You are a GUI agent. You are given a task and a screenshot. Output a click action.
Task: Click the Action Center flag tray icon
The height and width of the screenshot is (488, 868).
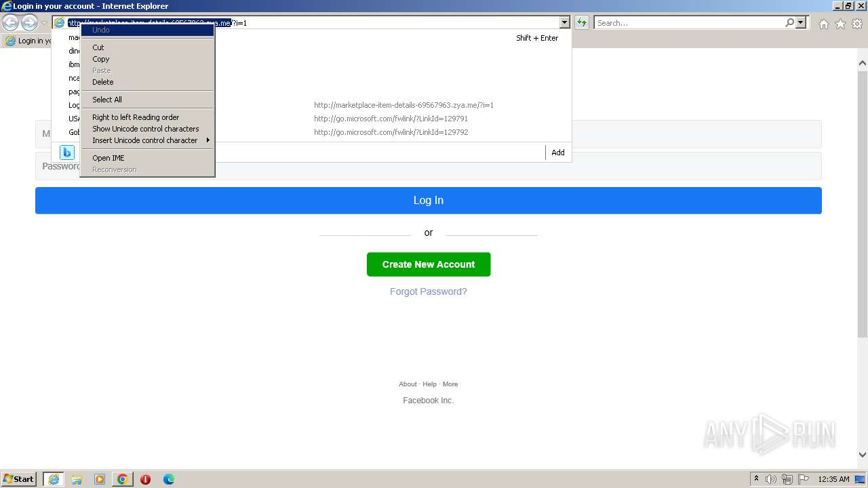pos(804,479)
